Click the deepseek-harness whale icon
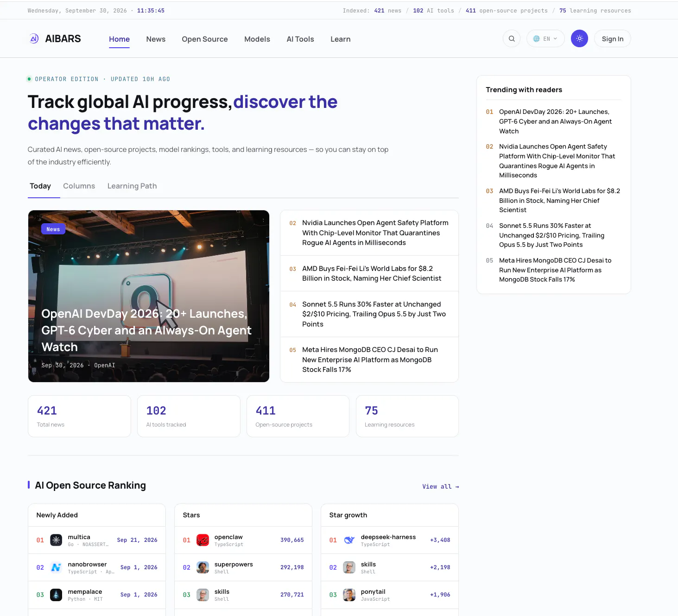The image size is (678, 616). coord(349,540)
